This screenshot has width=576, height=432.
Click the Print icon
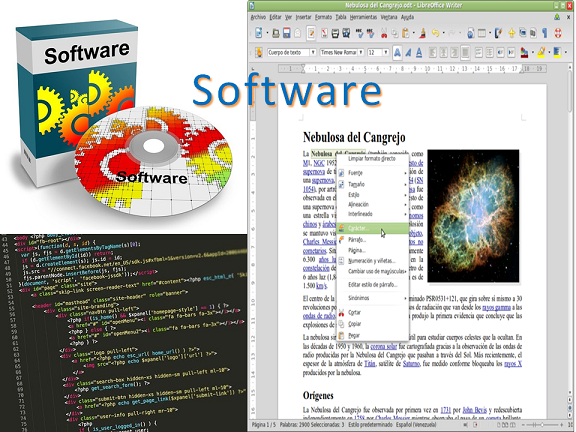click(335, 33)
